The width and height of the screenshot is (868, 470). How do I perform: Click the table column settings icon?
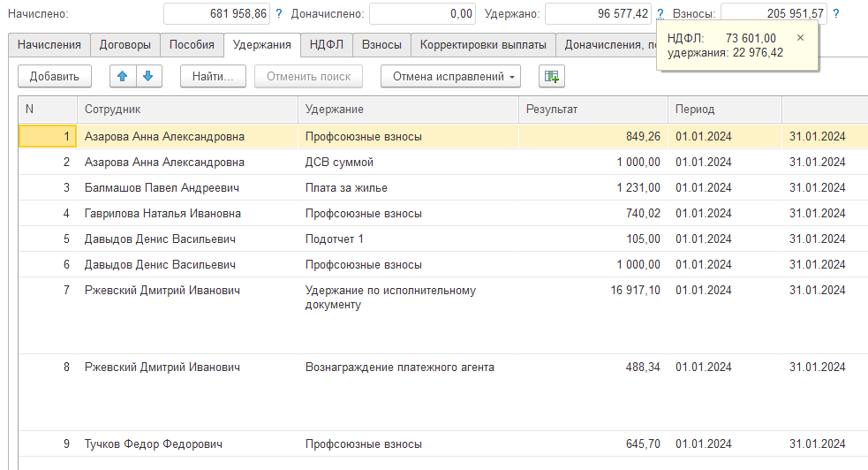(x=551, y=76)
